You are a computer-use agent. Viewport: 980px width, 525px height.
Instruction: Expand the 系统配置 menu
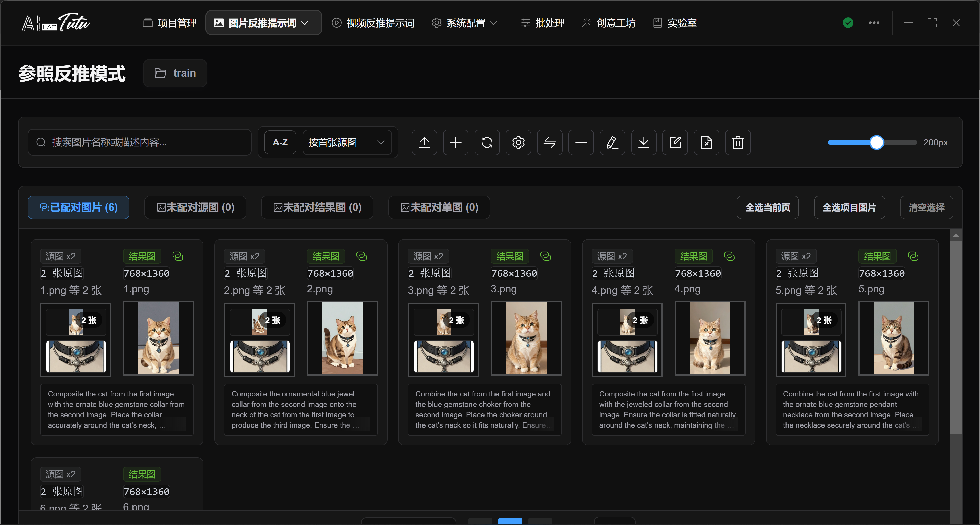(465, 23)
